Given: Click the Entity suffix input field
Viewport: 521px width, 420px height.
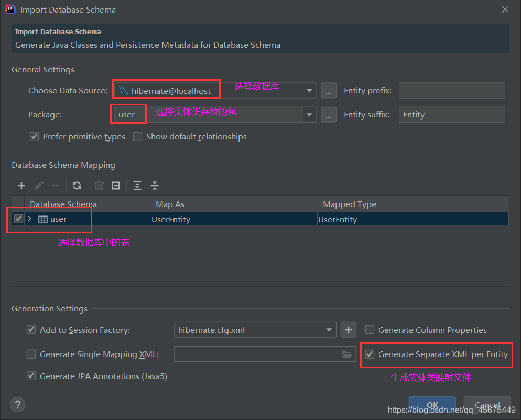Looking at the screenshot, I should (451, 114).
